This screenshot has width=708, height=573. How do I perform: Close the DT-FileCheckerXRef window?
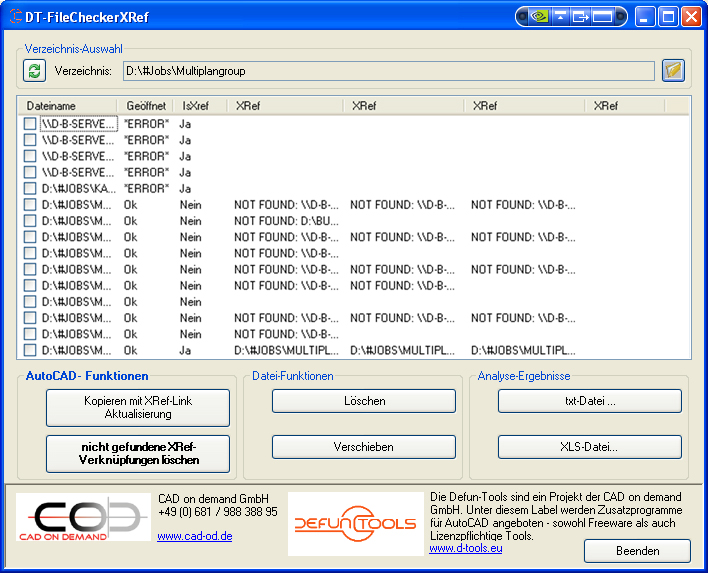click(691, 17)
